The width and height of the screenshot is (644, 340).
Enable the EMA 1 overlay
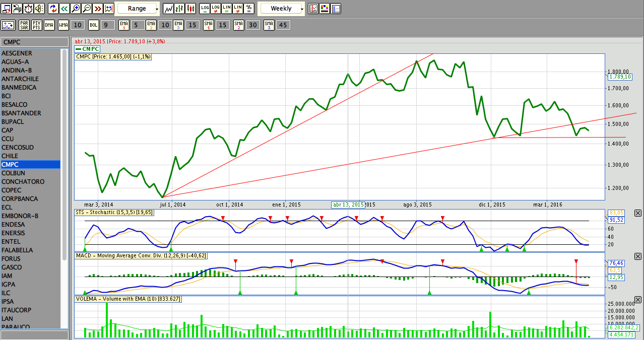click(x=124, y=25)
